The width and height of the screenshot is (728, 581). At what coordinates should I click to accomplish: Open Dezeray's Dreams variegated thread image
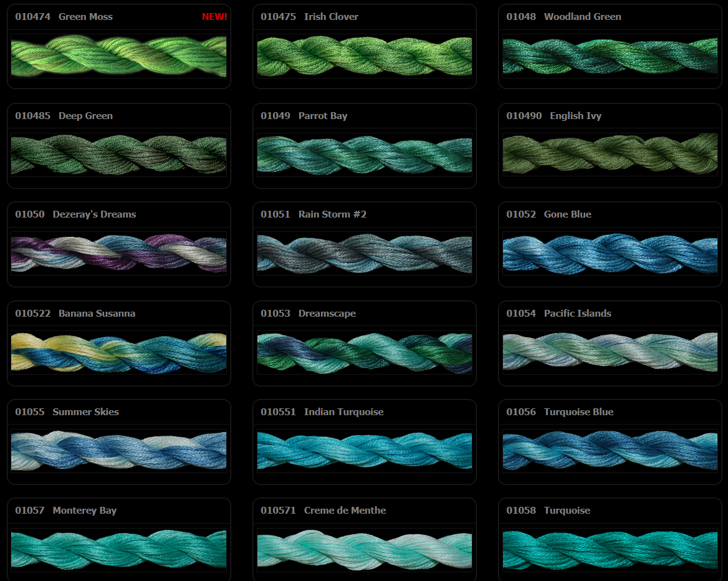(118, 253)
